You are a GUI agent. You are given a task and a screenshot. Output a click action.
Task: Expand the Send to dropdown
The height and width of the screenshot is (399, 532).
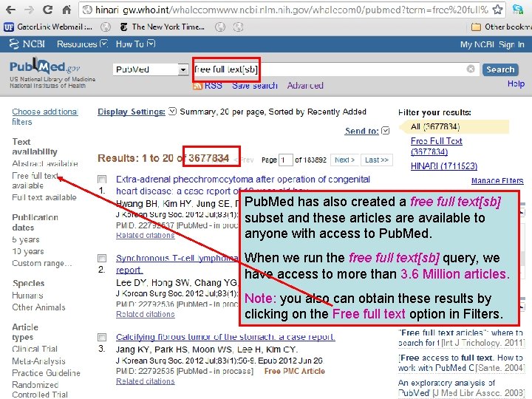pyautogui.click(x=386, y=131)
